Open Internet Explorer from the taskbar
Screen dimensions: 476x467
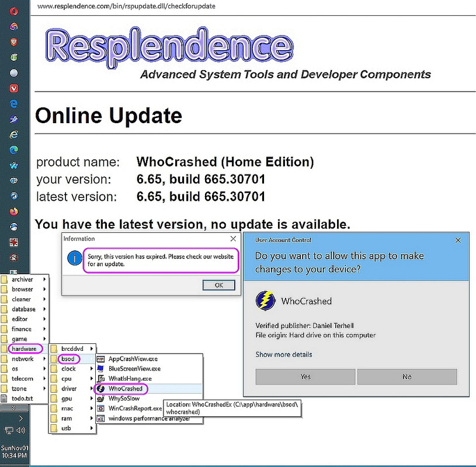coord(13,134)
